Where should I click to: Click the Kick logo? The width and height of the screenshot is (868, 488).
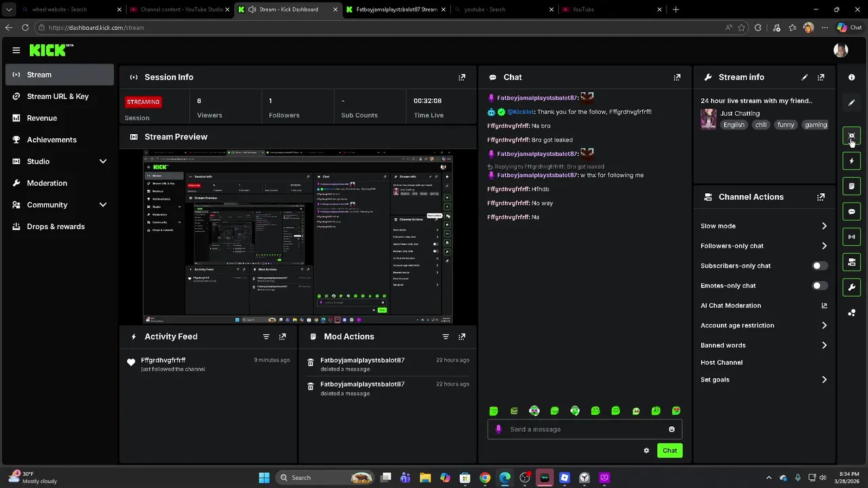pos(51,50)
